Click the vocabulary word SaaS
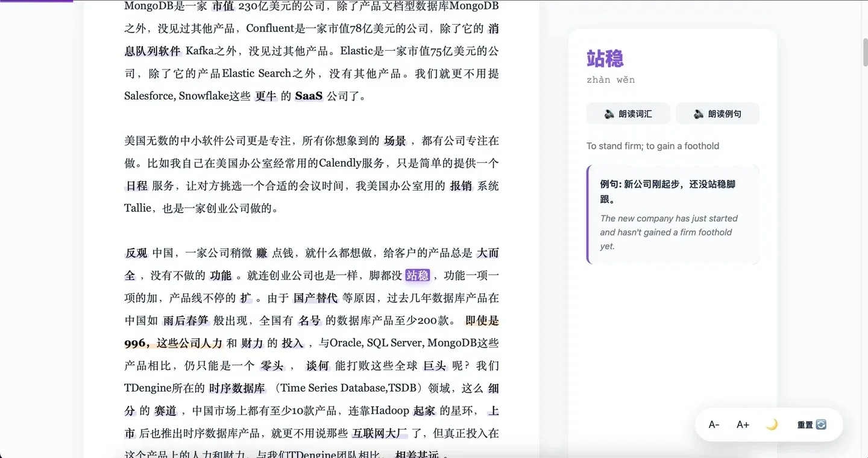Screen dimensions: 868x458 pyautogui.click(x=309, y=95)
